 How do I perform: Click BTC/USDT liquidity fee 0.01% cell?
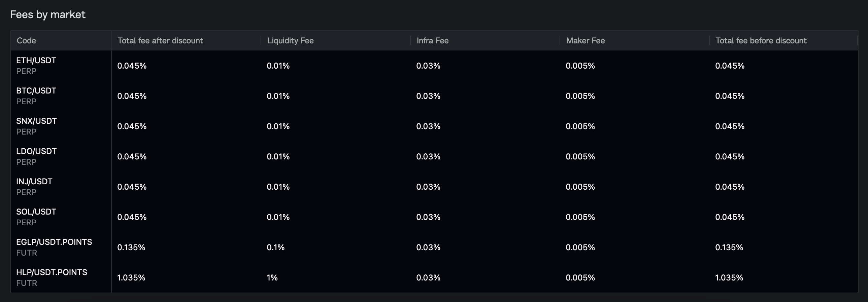pyautogui.click(x=278, y=96)
